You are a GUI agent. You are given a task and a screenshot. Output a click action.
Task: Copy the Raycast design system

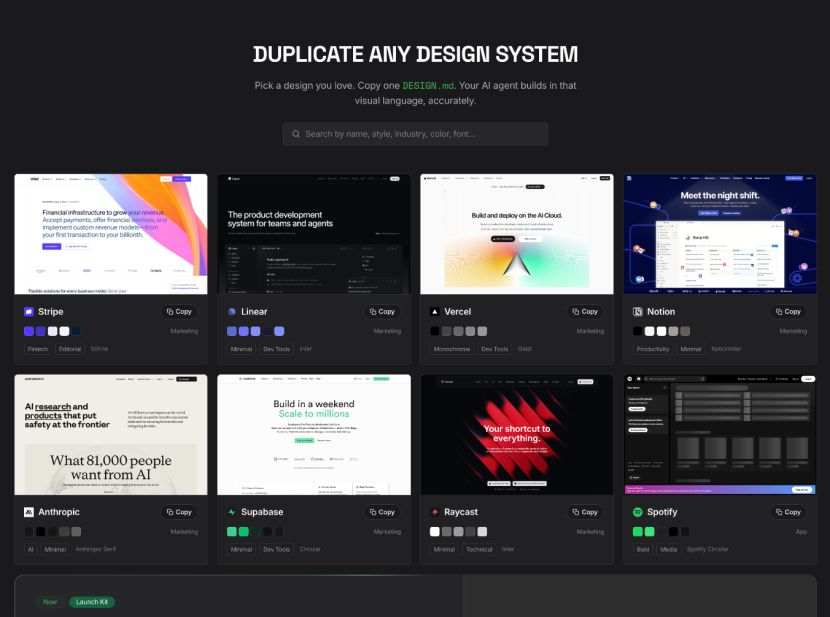[585, 512]
